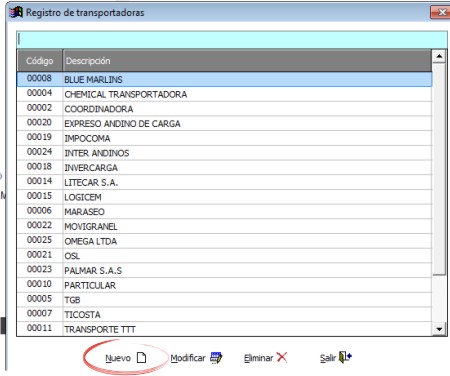Click code cell 00023
This screenshot has height=376, width=450.
coord(39,269)
